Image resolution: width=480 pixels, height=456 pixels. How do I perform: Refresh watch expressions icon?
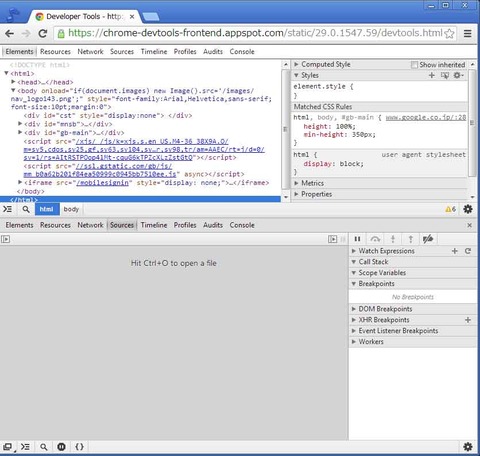468,251
